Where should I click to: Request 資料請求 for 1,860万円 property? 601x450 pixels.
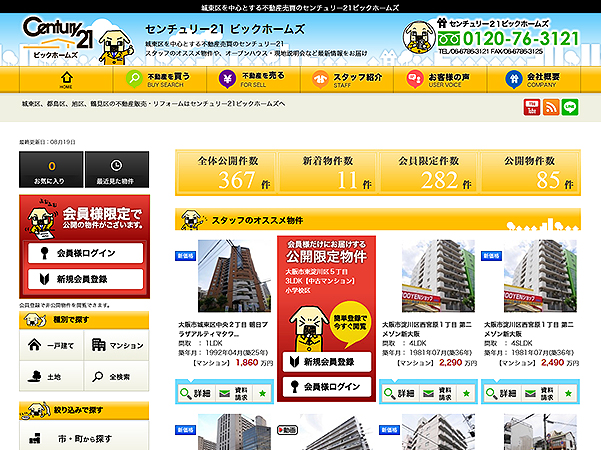point(234,393)
